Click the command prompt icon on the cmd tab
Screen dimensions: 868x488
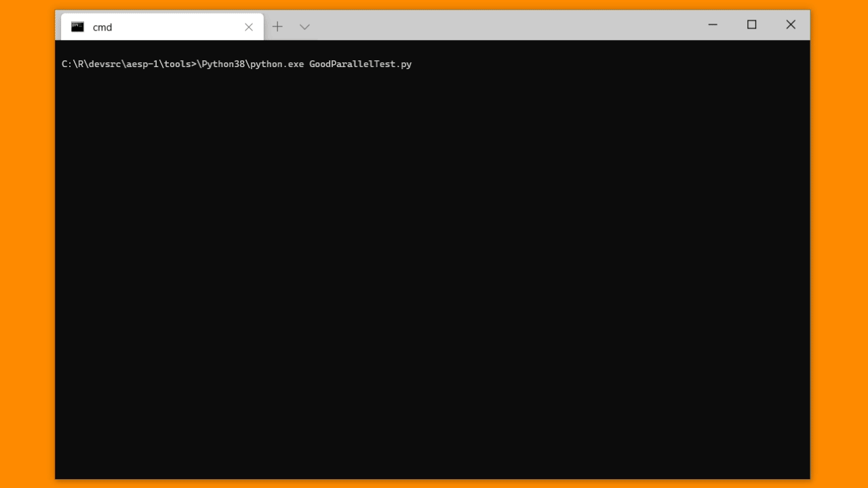click(x=77, y=26)
